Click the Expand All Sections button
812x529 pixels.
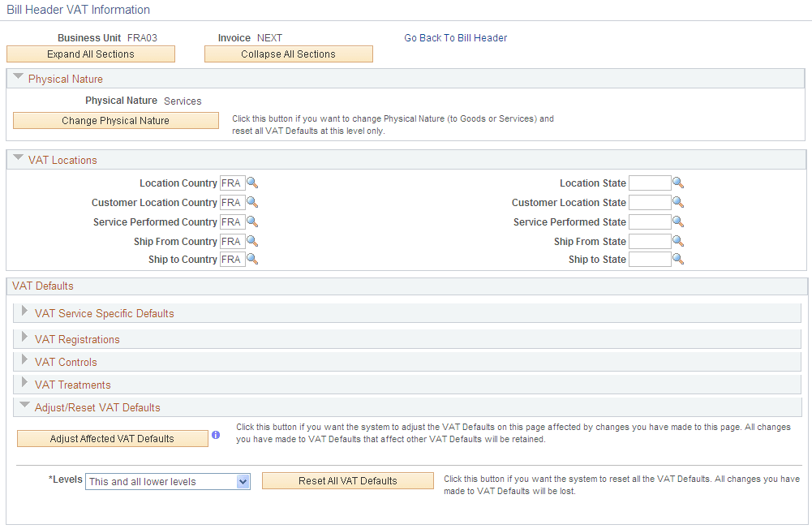click(90, 54)
